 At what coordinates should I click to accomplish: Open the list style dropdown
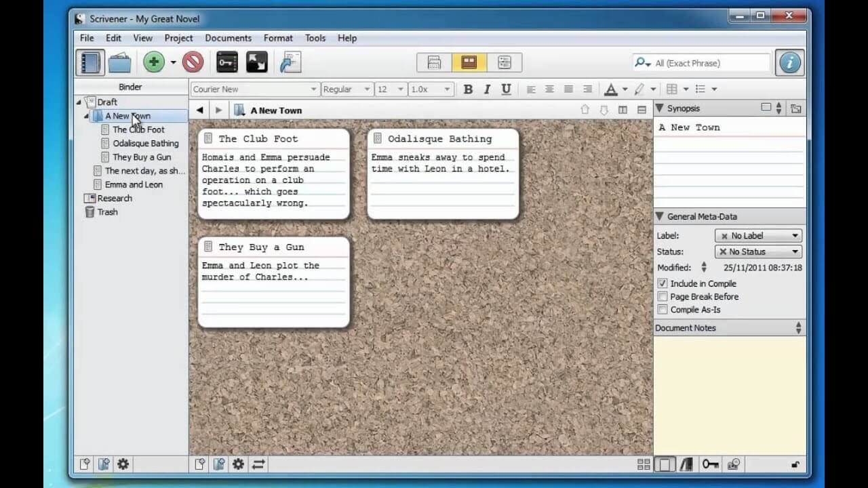point(714,89)
